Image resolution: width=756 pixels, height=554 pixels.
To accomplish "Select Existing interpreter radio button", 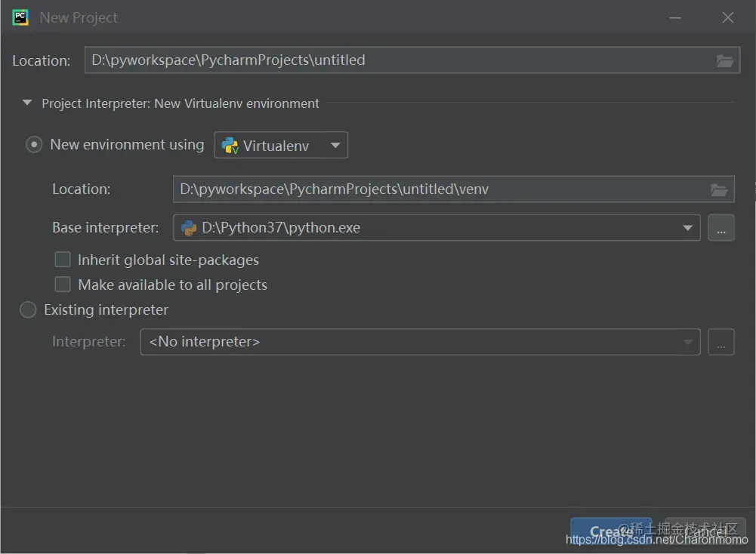I will pos(28,309).
